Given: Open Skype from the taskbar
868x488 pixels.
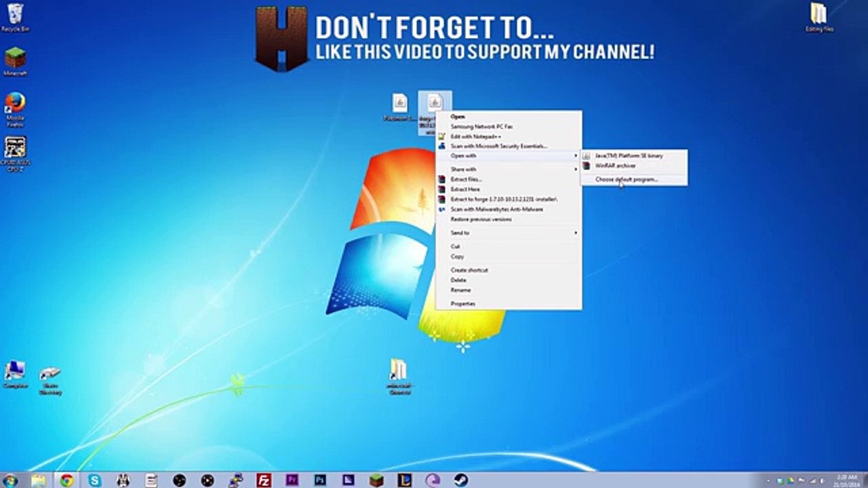Looking at the screenshot, I should (x=95, y=481).
